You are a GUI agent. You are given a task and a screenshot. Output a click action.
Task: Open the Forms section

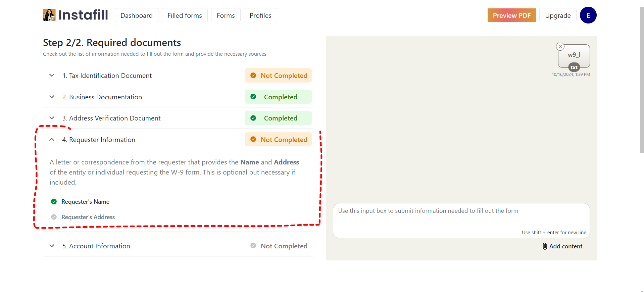tap(226, 15)
